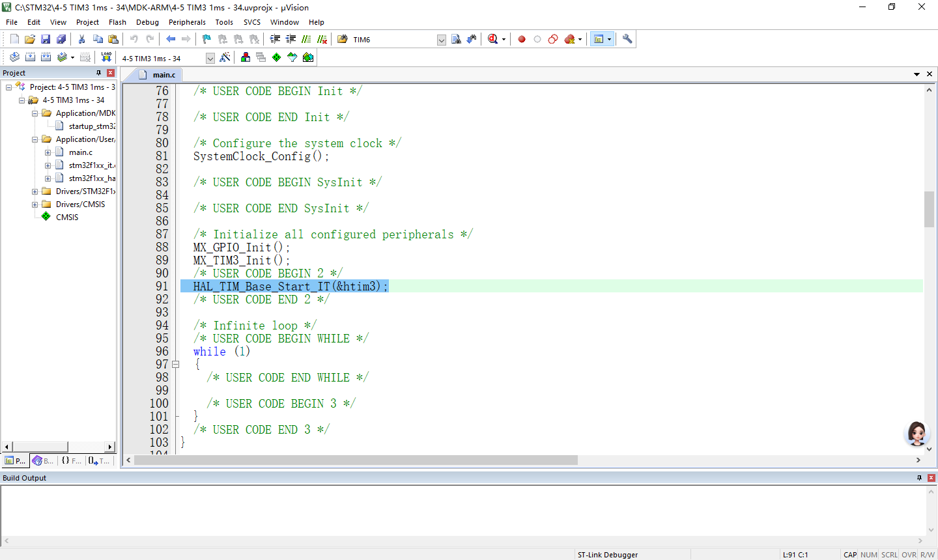Open the Flash menu
938x560 pixels.
pyautogui.click(x=117, y=22)
